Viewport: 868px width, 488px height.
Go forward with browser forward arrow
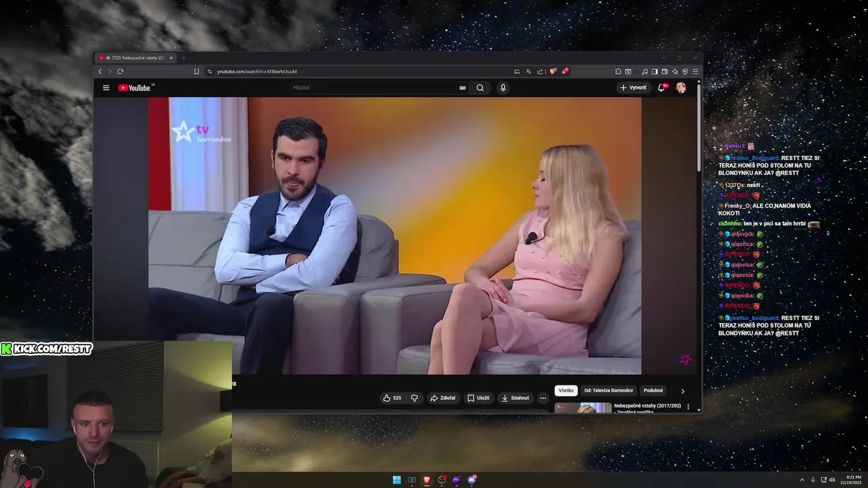click(x=110, y=71)
